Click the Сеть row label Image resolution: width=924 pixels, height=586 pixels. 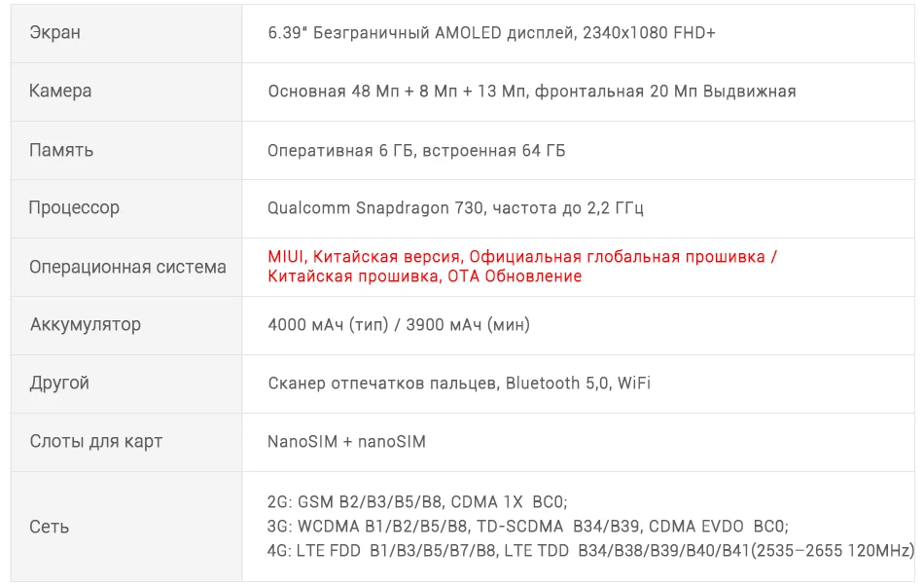click(50, 527)
